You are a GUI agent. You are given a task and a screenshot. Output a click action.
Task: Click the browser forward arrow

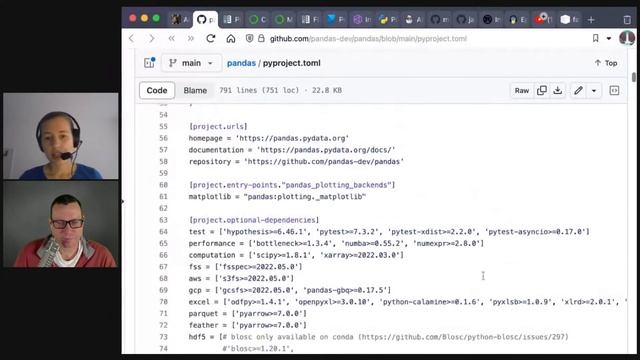click(151, 38)
